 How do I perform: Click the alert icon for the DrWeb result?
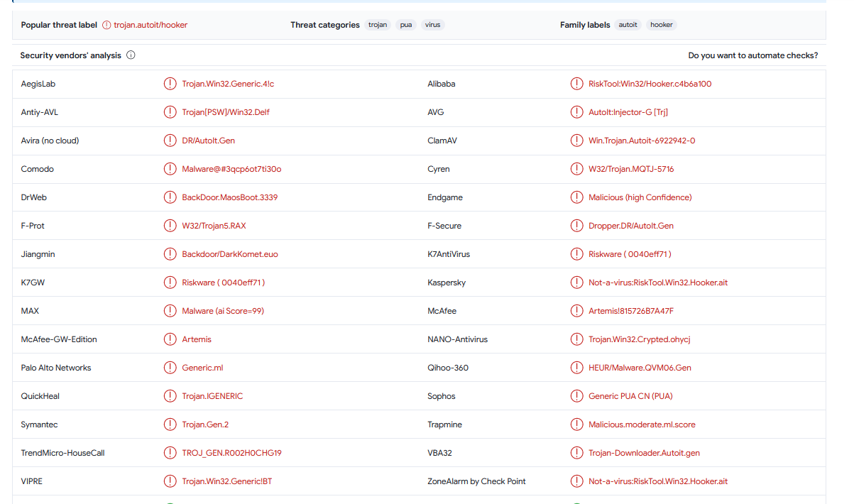pyautogui.click(x=170, y=197)
